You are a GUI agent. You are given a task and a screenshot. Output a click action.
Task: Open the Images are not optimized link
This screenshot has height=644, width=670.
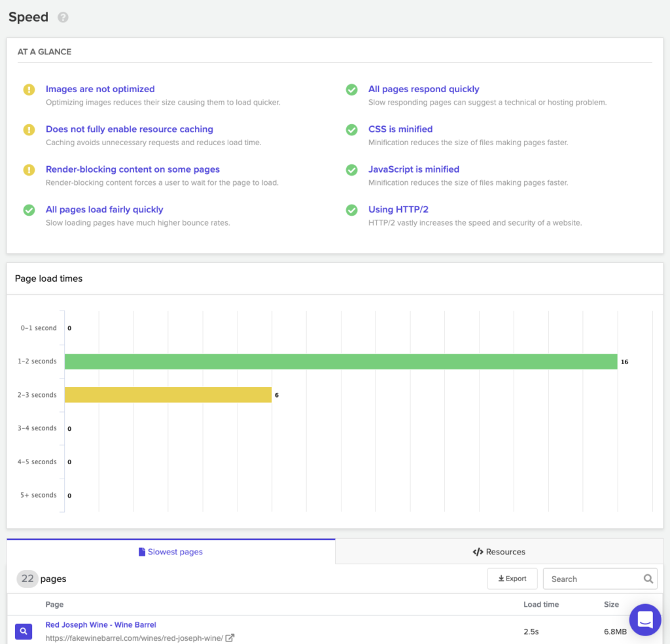point(100,89)
